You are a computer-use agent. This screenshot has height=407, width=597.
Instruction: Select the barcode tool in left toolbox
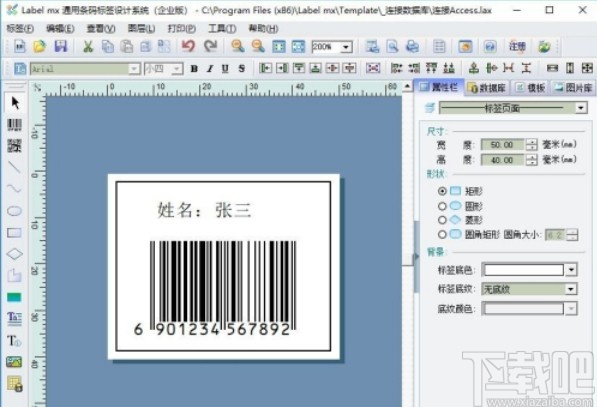coord(14,124)
